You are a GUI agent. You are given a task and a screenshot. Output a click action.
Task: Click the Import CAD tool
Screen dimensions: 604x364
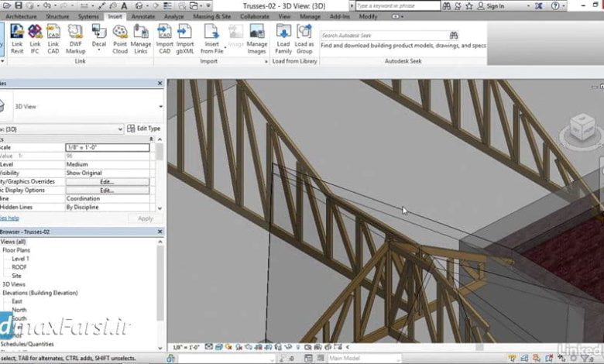click(x=164, y=39)
